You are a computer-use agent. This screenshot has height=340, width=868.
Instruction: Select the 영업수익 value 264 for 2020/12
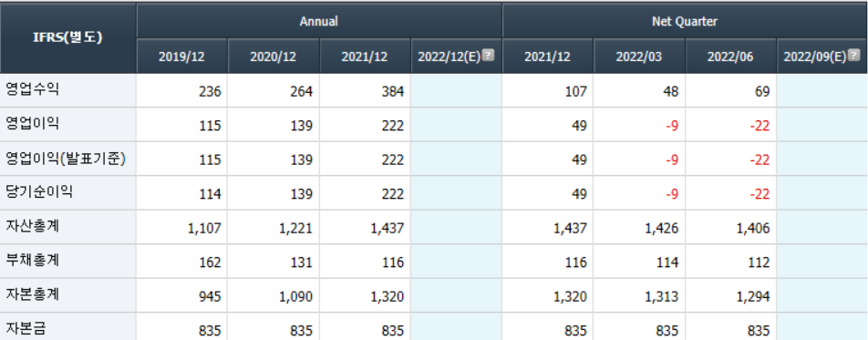[x=302, y=92]
